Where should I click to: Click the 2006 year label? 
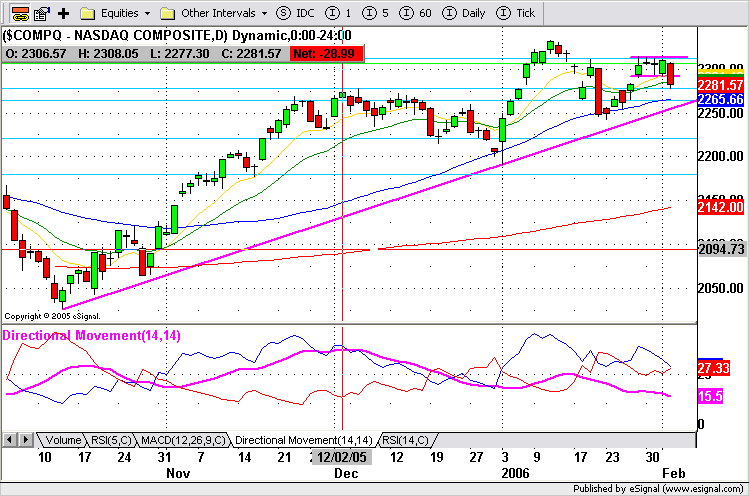515,473
